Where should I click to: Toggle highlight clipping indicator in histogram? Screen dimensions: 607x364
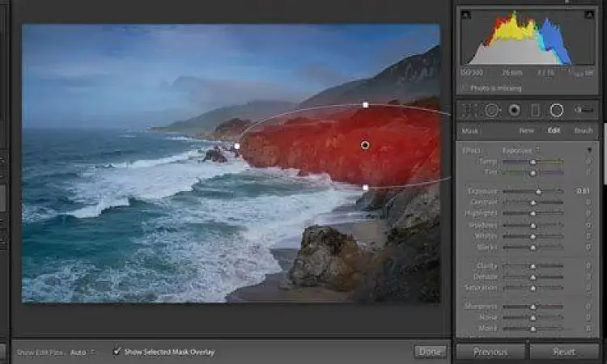[x=589, y=15]
